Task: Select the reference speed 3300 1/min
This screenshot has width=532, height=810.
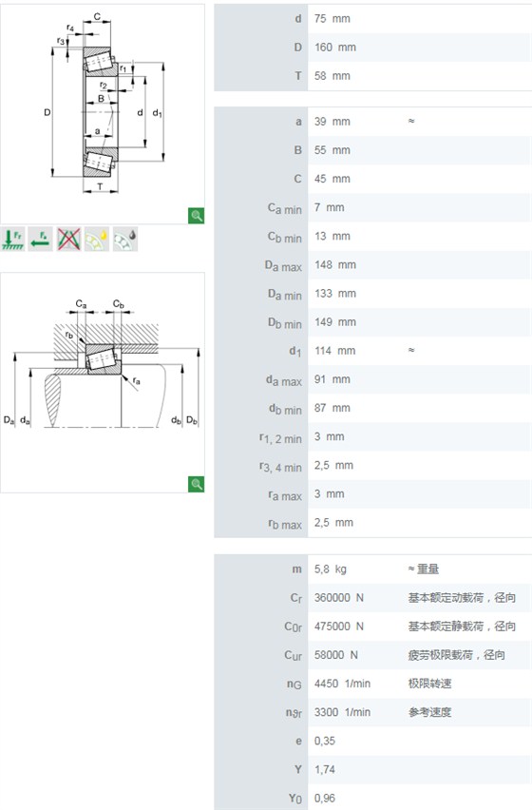Action: [x=343, y=712]
